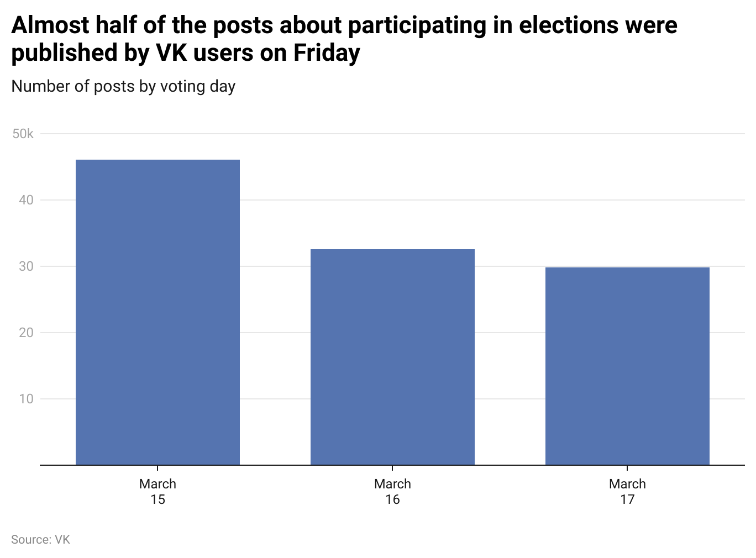Select the March 15 axis label
Image resolution: width=756 pixels, height=558 pixels.
click(158, 492)
